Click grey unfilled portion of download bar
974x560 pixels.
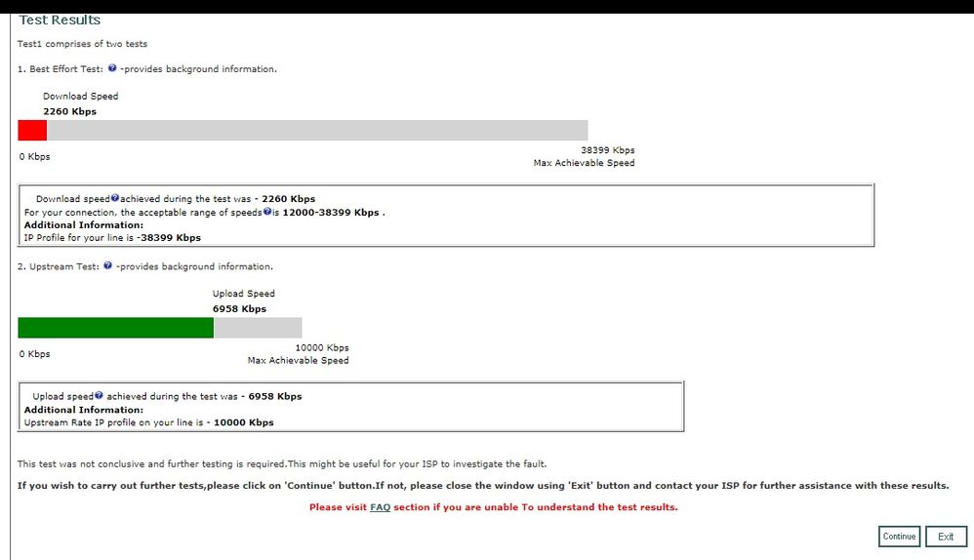[317, 131]
